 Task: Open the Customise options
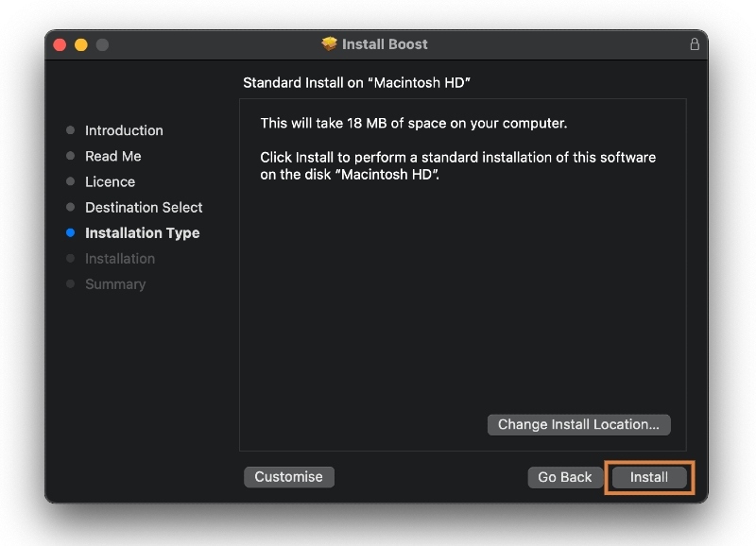pyautogui.click(x=288, y=477)
